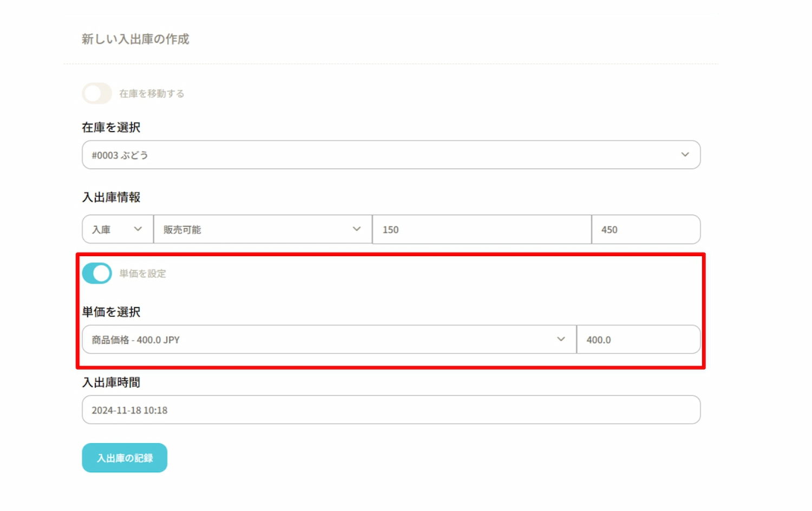Expand the 販売可能 status dropdown
812x511 pixels.
[x=254, y=230]
